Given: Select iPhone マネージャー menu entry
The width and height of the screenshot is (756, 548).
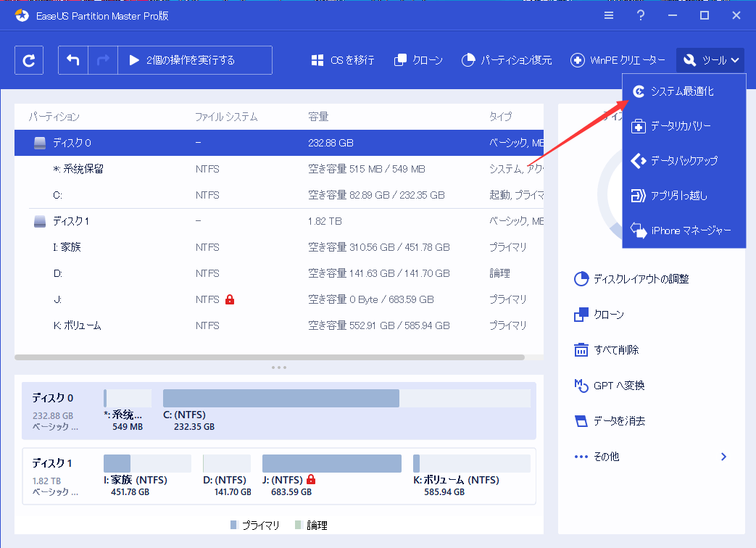Looking at the screenshot, I should (684, 231).
